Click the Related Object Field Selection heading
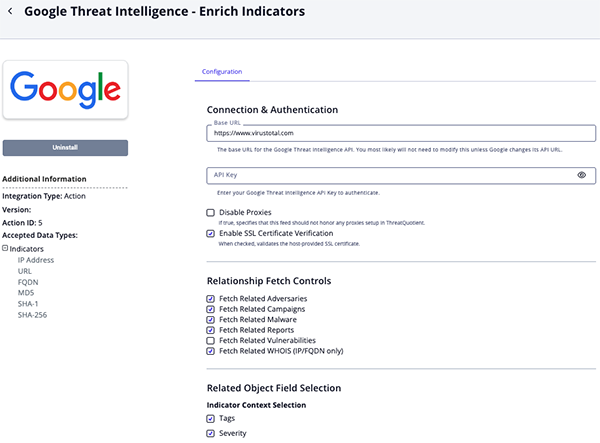 274,388
